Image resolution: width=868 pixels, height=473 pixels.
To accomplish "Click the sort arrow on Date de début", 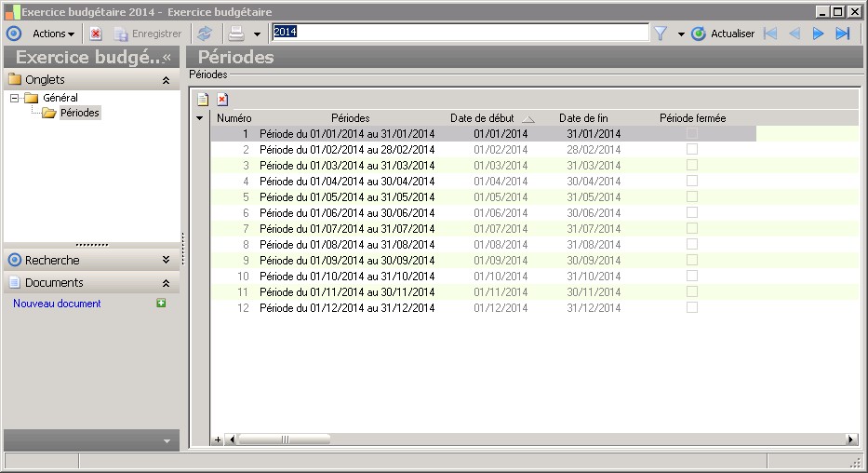I will 528,119.
